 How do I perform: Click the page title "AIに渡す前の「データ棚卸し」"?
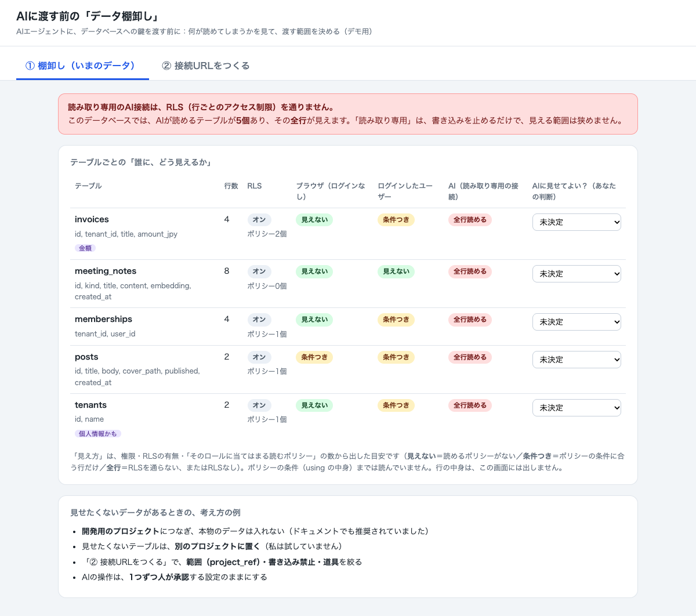point(88,16)
